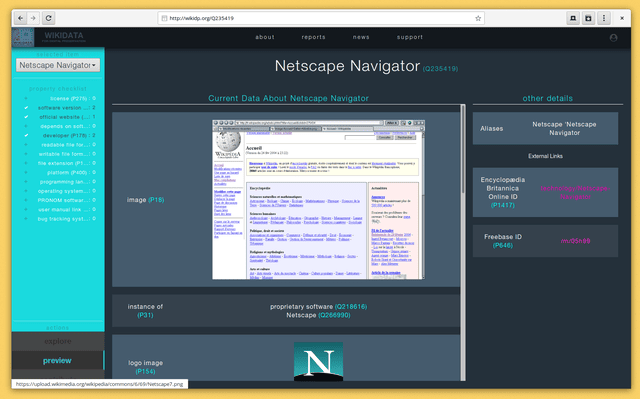The image size is (640, 399).
Task: Click the Aliases value Netscape 'Netscape Navigator
Action: 564,129
